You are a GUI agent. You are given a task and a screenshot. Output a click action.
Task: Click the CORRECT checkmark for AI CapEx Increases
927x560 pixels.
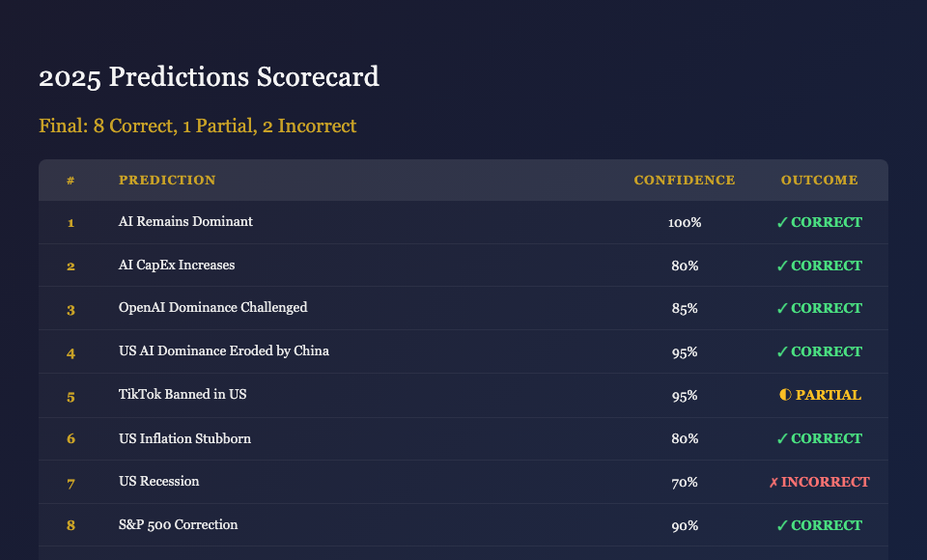tap(782, 266)
